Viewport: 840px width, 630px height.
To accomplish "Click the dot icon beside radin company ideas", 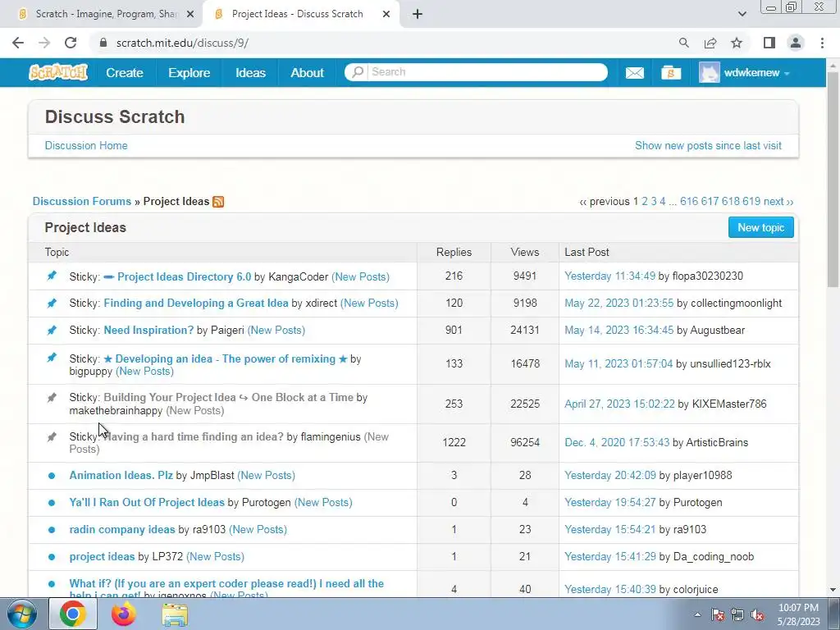I will (52, 530).
